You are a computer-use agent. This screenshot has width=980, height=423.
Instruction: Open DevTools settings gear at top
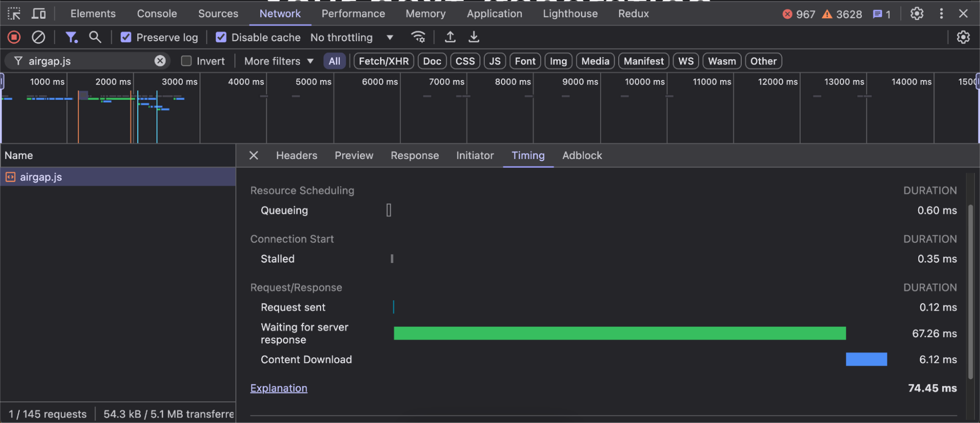[917, 13]
